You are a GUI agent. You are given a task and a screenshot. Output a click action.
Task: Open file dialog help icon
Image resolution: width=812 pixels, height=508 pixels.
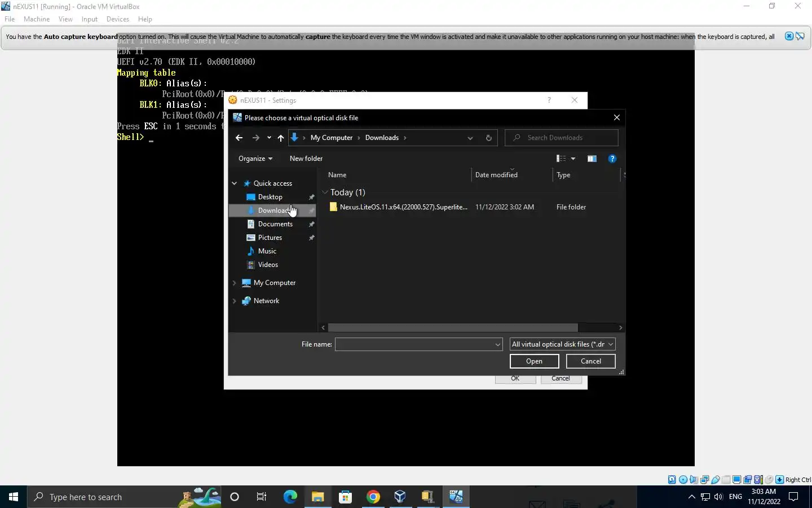[x=612, y=159]
